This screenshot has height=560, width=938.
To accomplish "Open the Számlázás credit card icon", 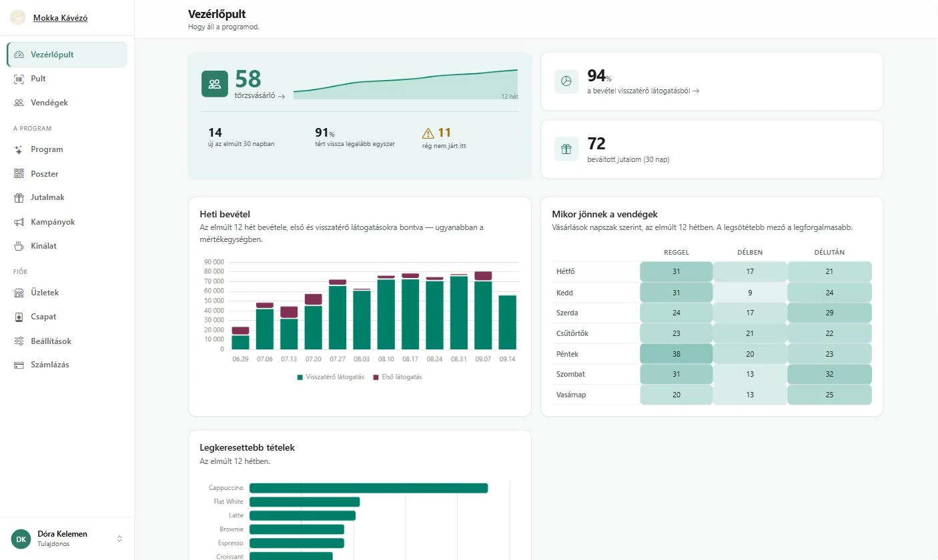I will click(19, 365).
